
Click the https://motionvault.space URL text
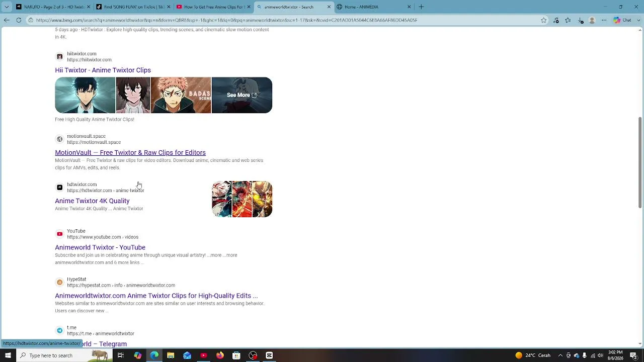coord(94,142)
